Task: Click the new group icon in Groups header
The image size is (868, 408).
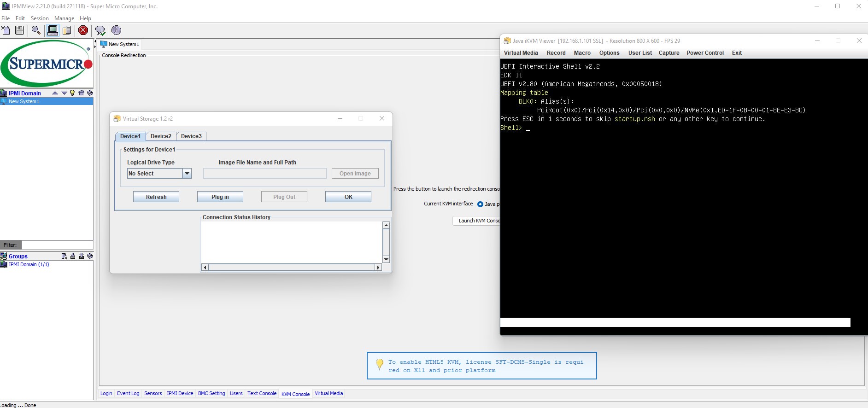Action: click(x=64, y=256)
